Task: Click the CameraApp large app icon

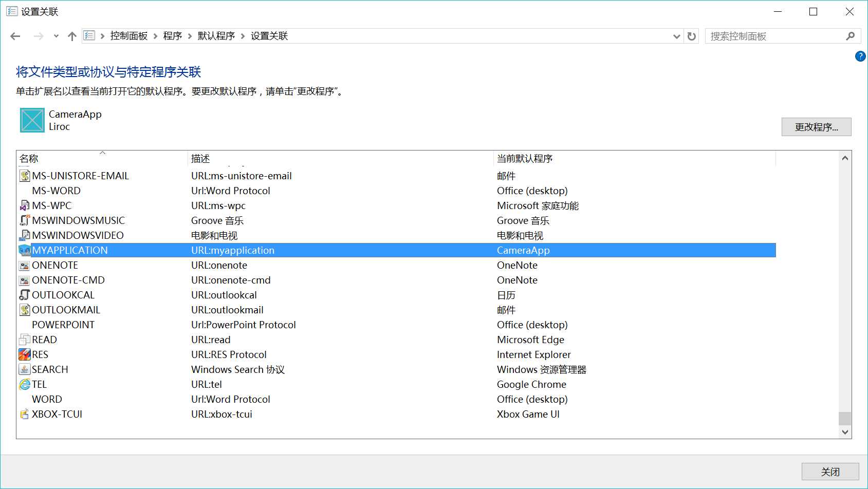Action: (x=32, y=120)
